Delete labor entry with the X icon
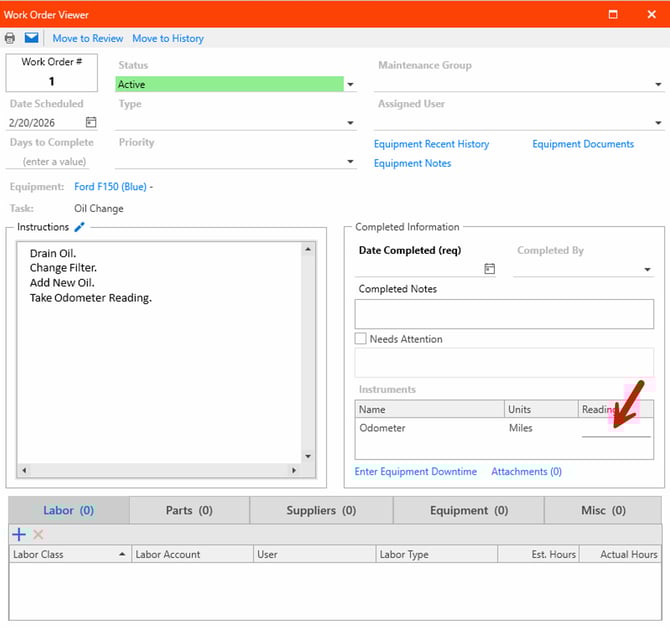 (x=39, y=535)
